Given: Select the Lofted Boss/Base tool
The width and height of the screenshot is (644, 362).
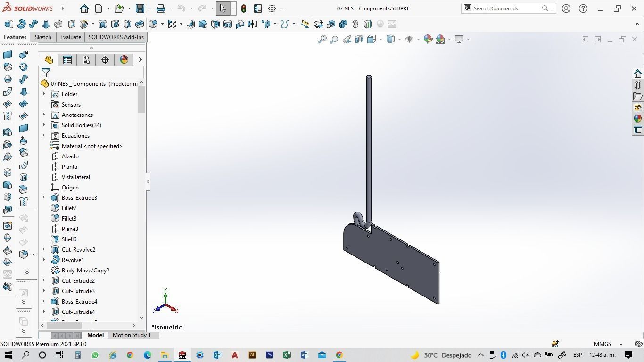Looking at the screenshot, I should tap(46, 24).
